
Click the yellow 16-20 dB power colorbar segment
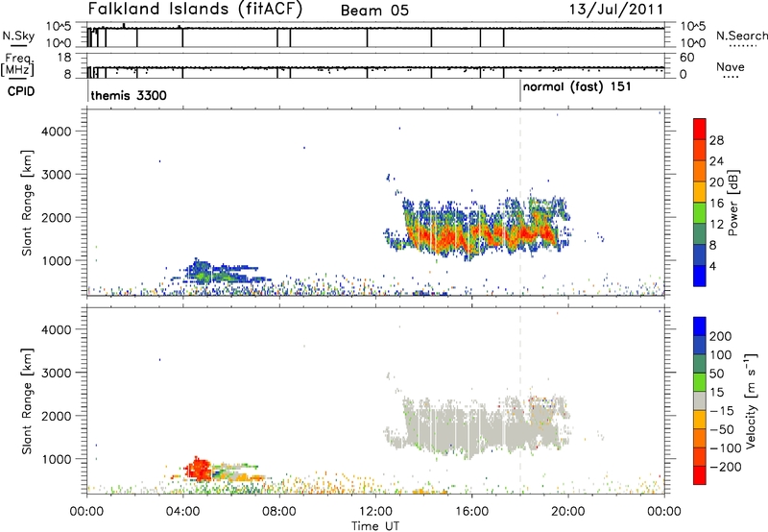pos(700,191)
